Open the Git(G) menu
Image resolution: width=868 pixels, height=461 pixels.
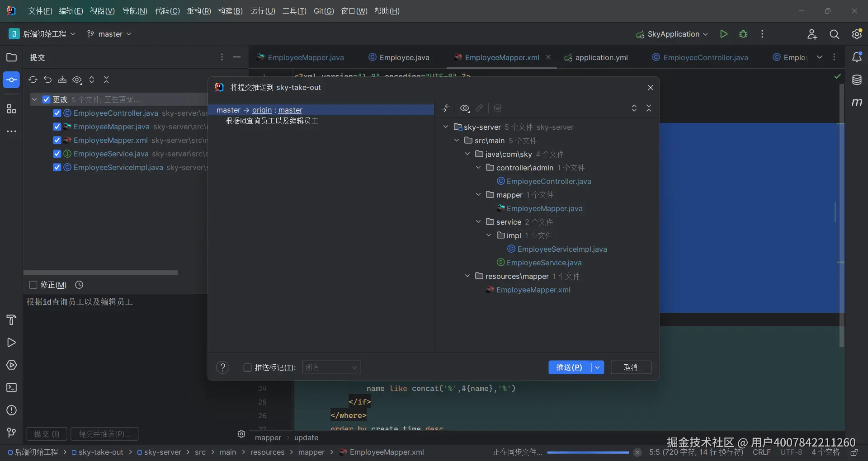[324, 11]
